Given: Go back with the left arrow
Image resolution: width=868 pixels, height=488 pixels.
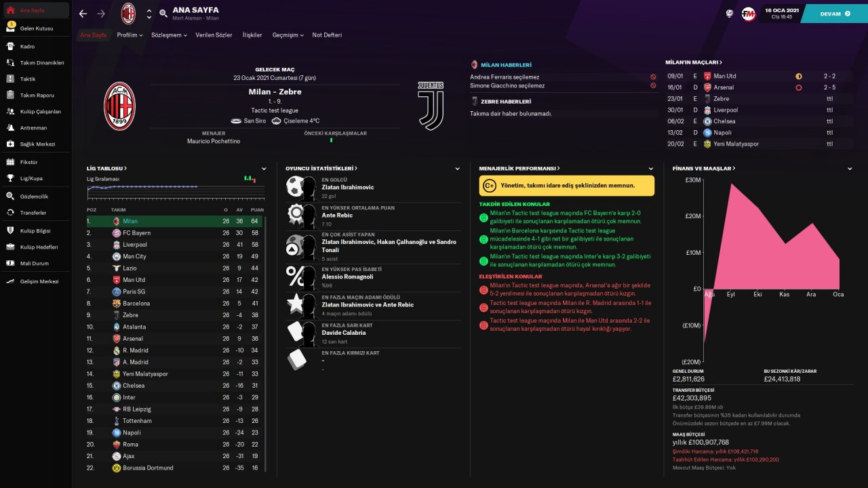Looking at the screenshot, I should click(x=83, y=14).
